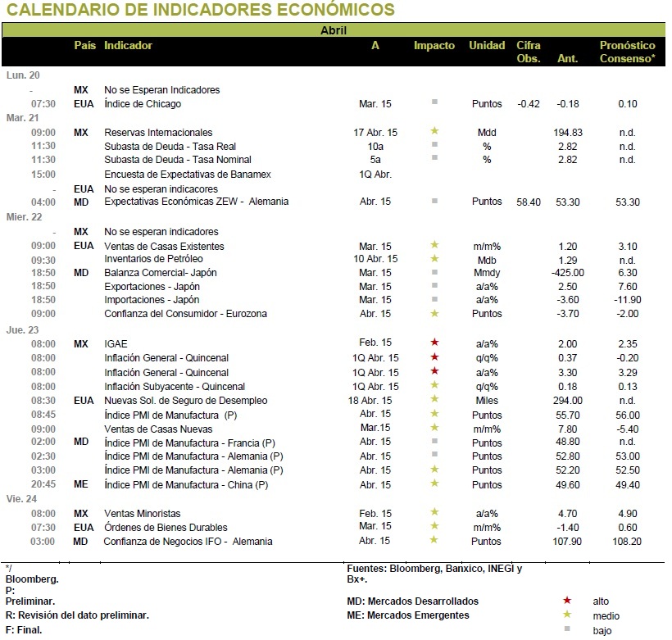
Task: Click the yellow star for Reservas Internacionales
Action: (x=434, y=131)
